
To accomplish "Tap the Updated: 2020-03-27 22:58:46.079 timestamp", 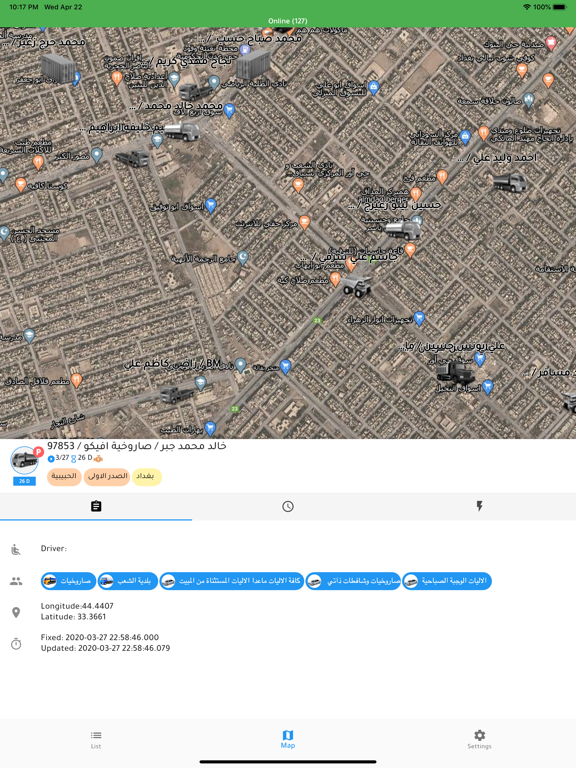I will coord(105,648).
